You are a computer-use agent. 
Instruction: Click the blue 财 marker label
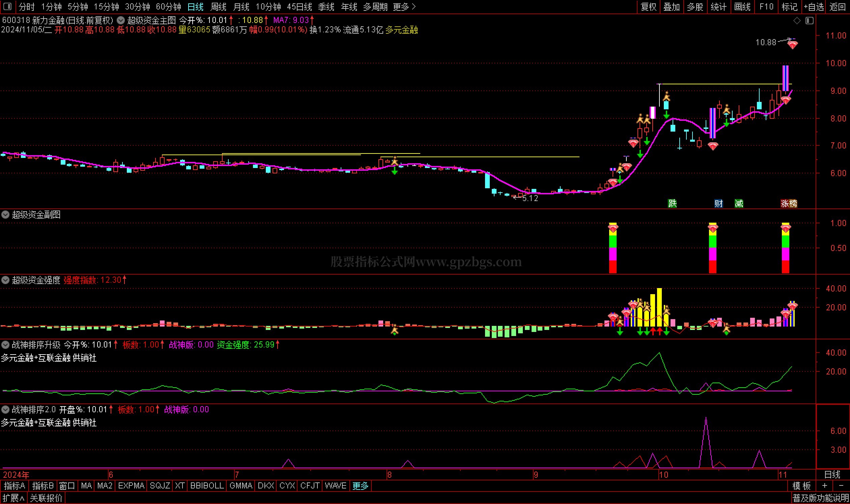[718, 203]
